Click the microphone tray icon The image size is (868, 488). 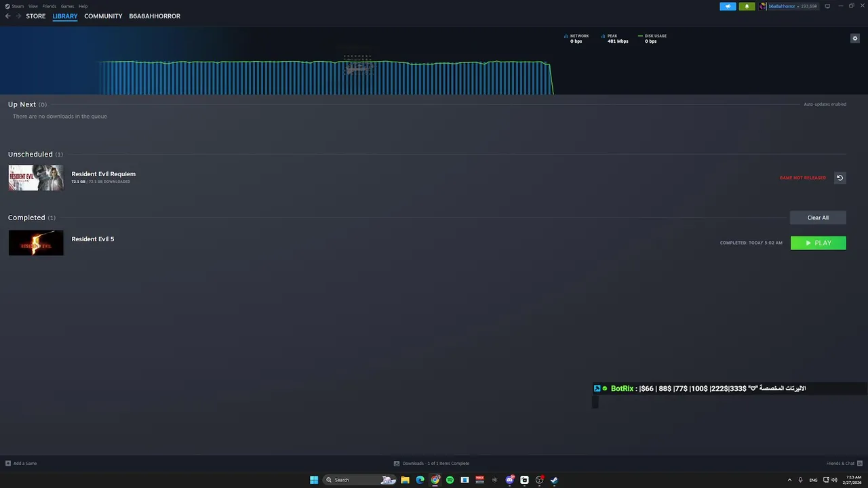[801, 480]
